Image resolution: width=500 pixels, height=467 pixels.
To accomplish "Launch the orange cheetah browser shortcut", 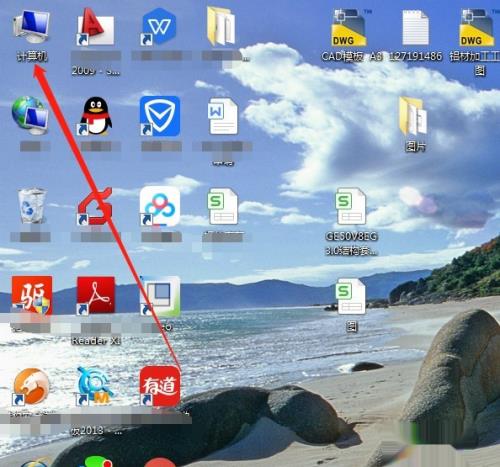I will 31,386.
